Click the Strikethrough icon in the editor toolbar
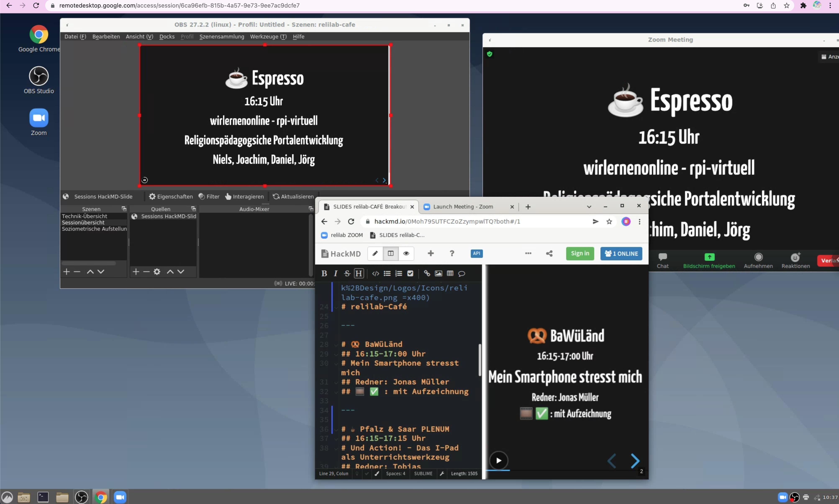Viewport: 839px width, 504px height. pyautogui.click(x=347, y=273)
